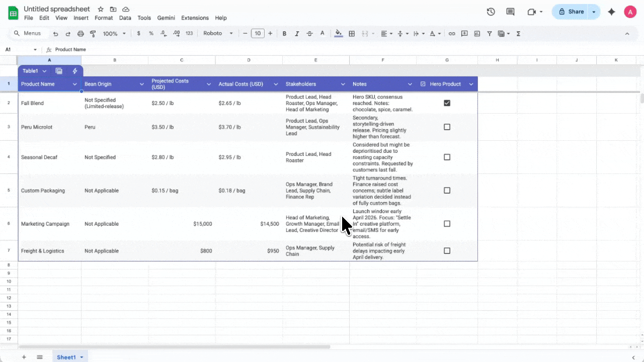Insert a comment using the toolbar icon
The height and width of the screenshot is (362, 644).
click(464, 33)
